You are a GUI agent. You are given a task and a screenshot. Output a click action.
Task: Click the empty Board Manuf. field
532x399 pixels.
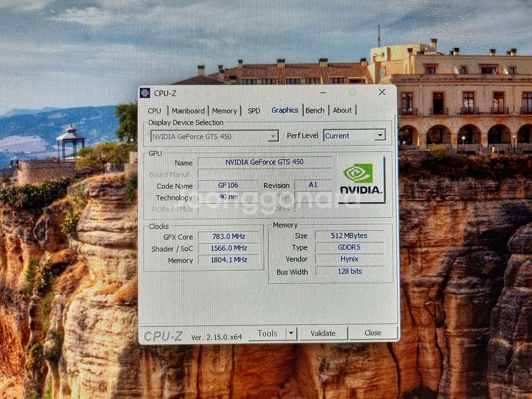[x=264, y=174]
